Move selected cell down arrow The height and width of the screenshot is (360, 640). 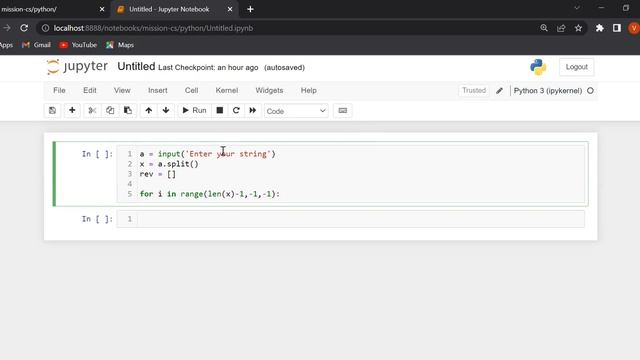click(166, 111)
